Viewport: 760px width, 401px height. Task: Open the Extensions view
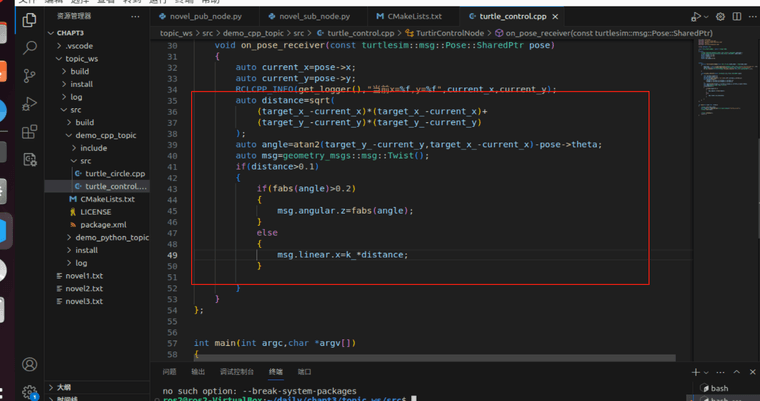(29, 131)
